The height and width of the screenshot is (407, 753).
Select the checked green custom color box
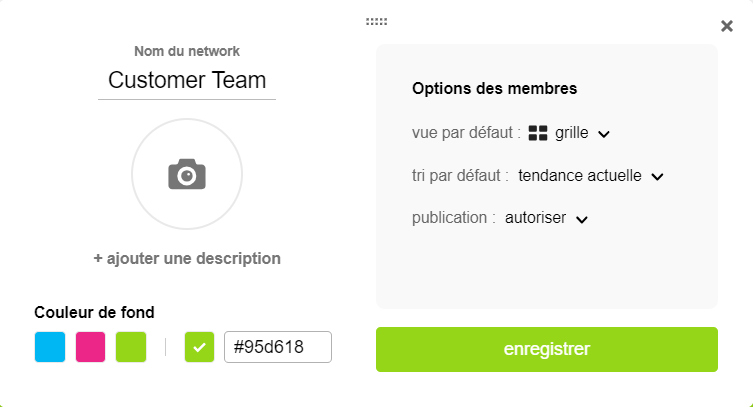coord(200,347)
